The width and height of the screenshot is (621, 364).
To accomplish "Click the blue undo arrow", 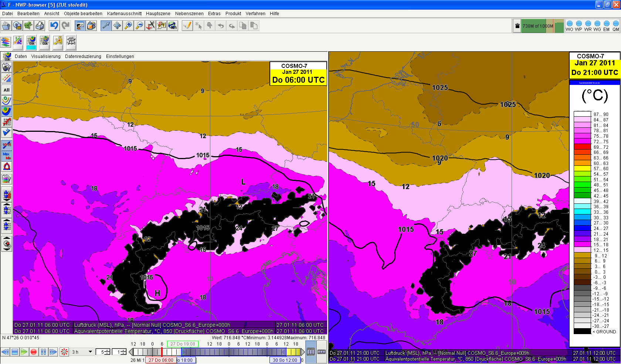I will tap(54, 25).
